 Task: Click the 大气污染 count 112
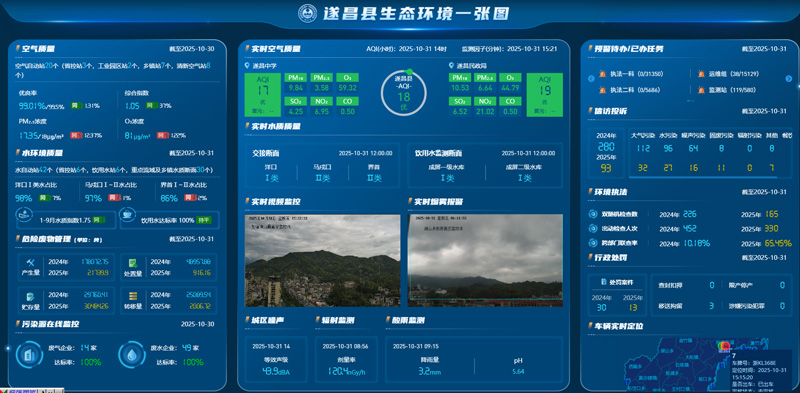643,149
